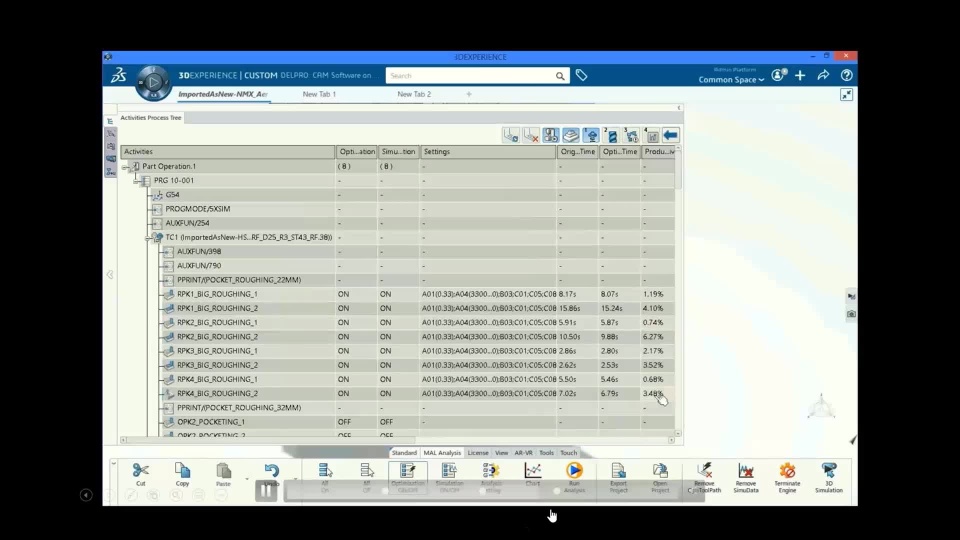Click the action bar expander chevron
The height and width of the screenshot is (540, 960).
point(113,463)
